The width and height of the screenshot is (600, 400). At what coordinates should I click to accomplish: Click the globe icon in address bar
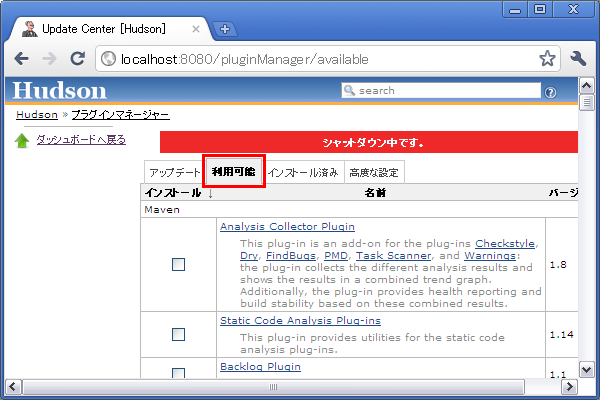point(108,59)
